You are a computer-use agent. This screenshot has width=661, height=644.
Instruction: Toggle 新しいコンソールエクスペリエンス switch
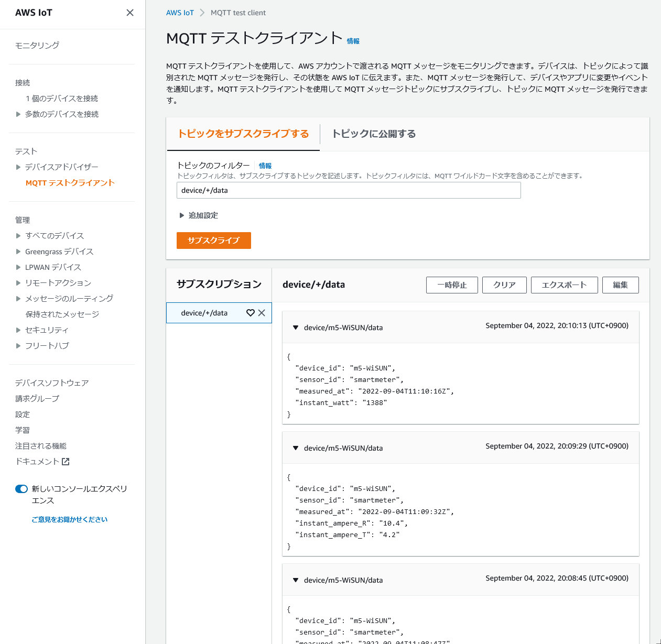point(21,489)
